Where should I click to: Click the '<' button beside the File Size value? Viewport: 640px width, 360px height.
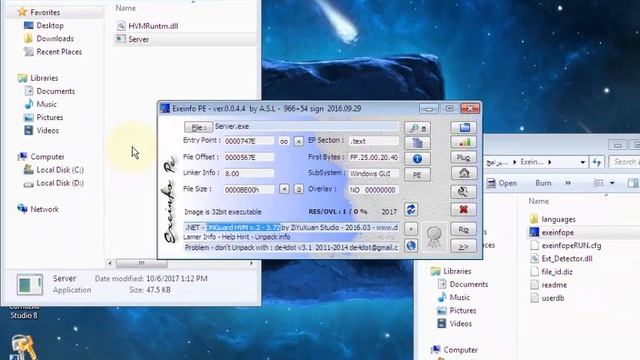[x=284, y=189]
